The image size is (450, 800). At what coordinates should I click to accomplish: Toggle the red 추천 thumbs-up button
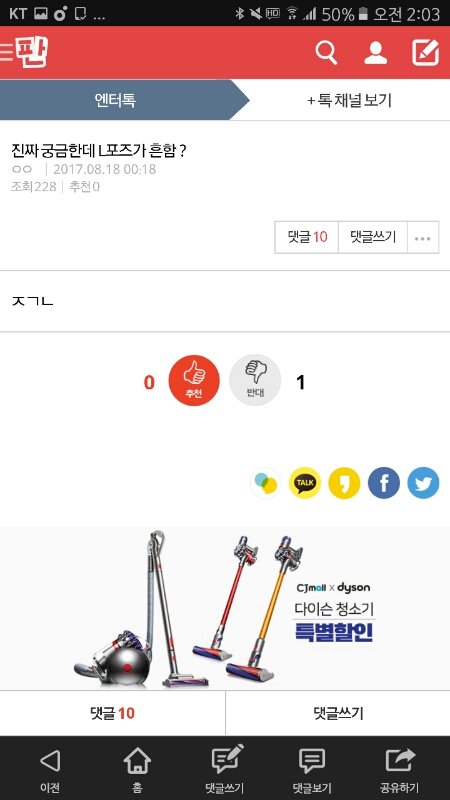click(x=194, y=381)
